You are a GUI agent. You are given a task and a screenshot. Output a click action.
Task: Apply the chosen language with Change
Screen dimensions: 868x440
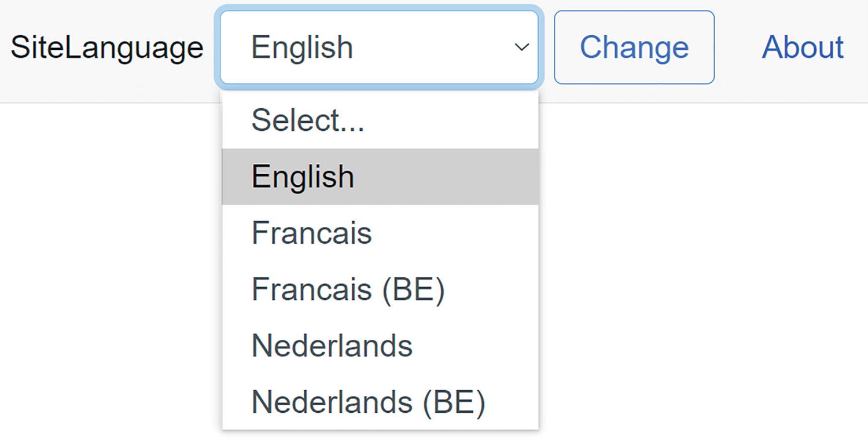pos(634,47)
